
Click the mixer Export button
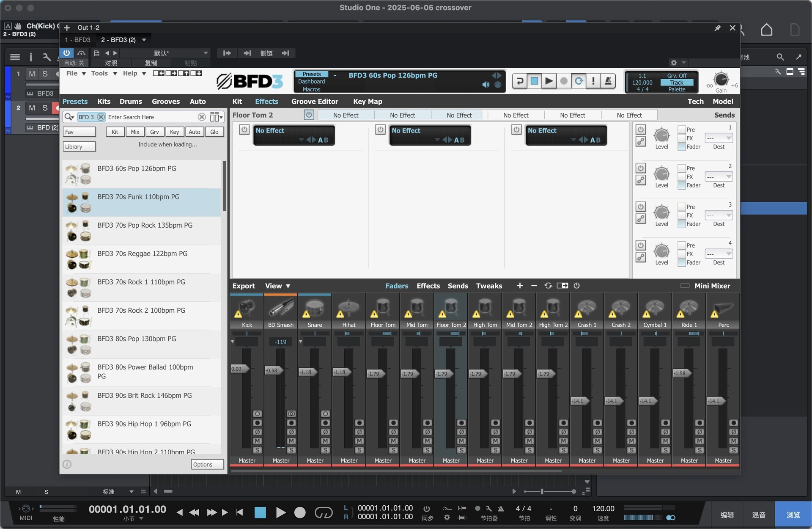244,286
